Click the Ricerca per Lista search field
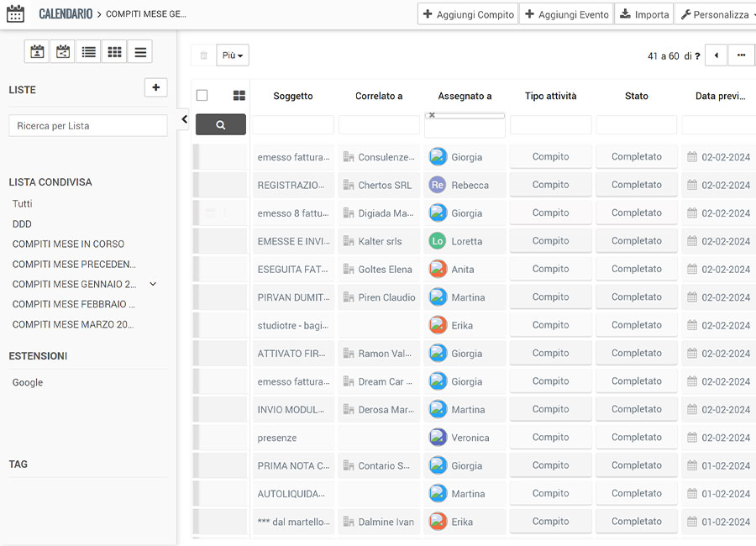The width and height of the screenshot is (756, 546). point(88,126)
